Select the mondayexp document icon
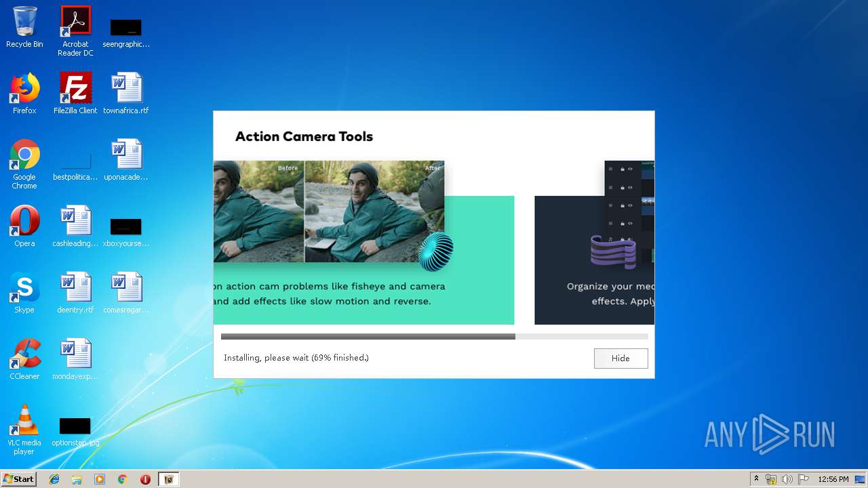The height and width of the screenshot is (488, 868). click(75, 359)
